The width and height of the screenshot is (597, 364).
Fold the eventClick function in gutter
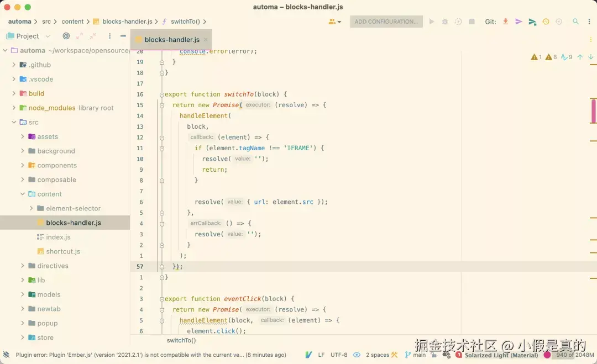[162, 299]
